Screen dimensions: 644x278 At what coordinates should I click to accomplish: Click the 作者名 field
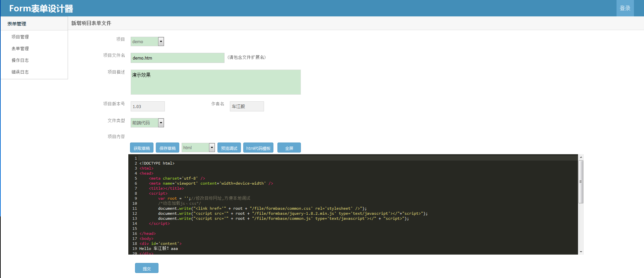pyautogui.click(x=247, y=106)
